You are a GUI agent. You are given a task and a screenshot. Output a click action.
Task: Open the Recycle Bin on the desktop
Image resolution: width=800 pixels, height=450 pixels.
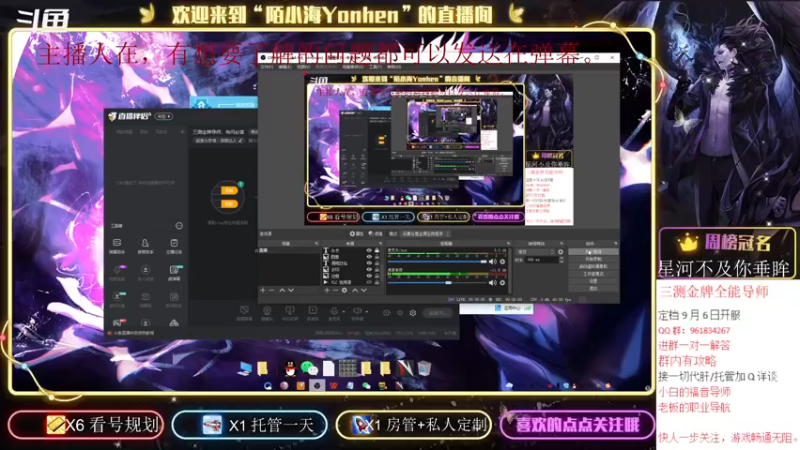(424, 367)
